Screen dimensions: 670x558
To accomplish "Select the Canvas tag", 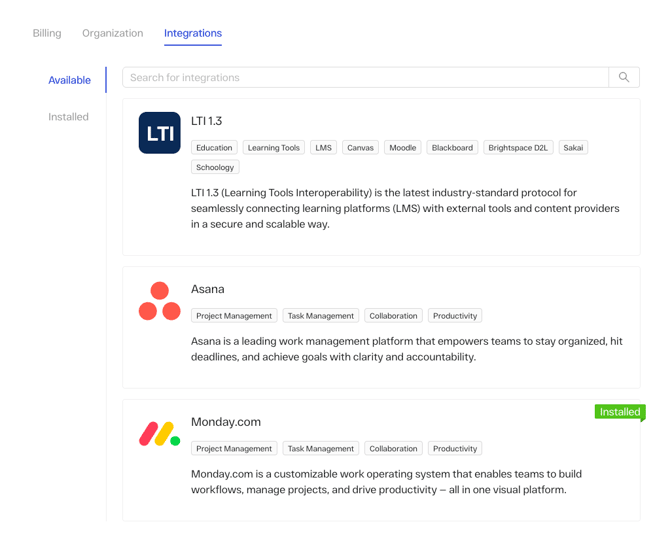I will (360, 148).
